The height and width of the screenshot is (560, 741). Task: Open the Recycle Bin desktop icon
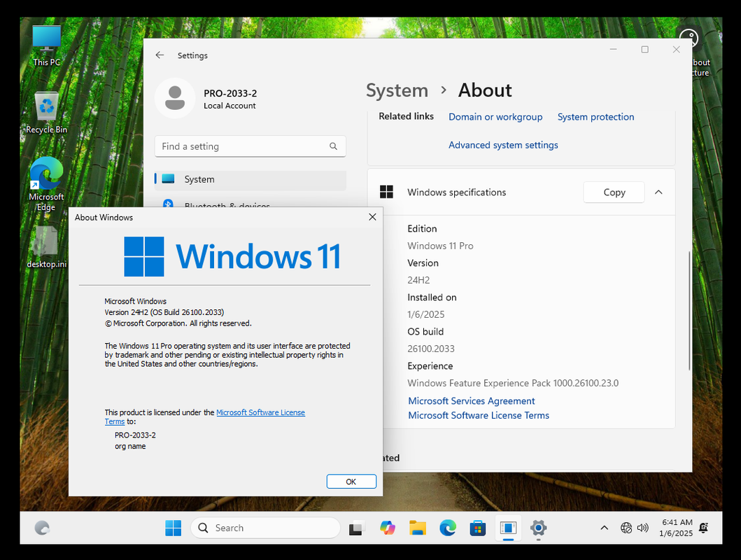point(46,113)
